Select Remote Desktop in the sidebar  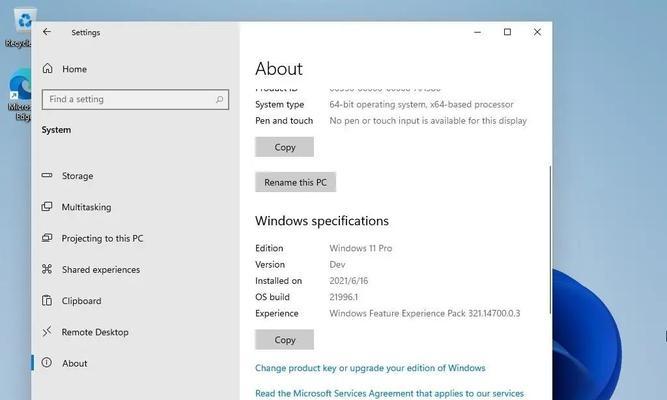[x=95, y=332]
